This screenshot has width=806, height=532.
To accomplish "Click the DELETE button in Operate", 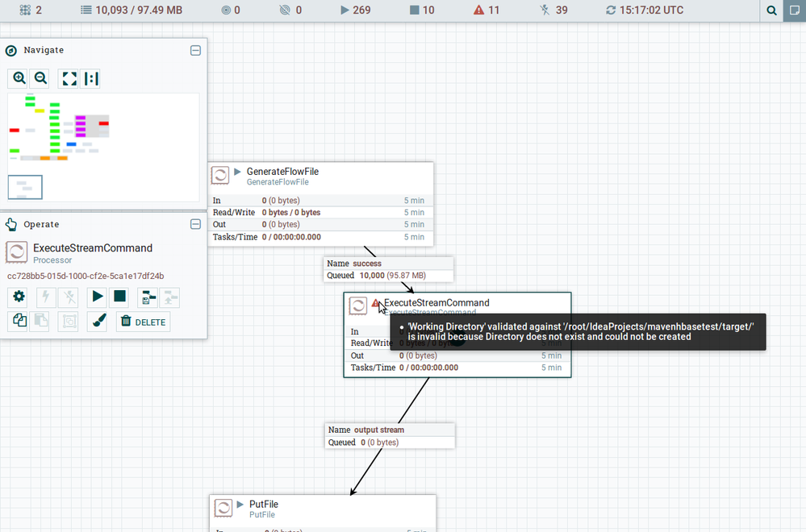I will click(x=143, y=322).
